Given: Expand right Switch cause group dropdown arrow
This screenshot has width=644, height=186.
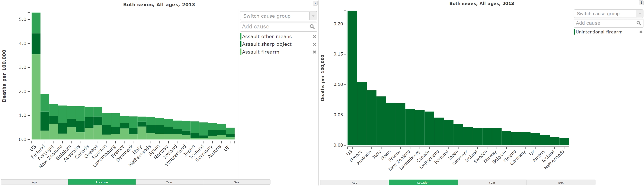Looking at the screenshot, I should pyautogui.click(x=640, y=13).
